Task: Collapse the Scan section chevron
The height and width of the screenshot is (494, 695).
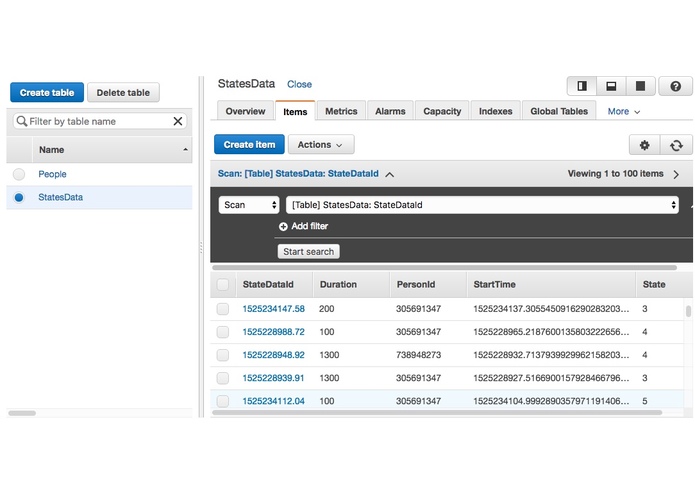Action: pyautogui.click(x=390, y=174)
